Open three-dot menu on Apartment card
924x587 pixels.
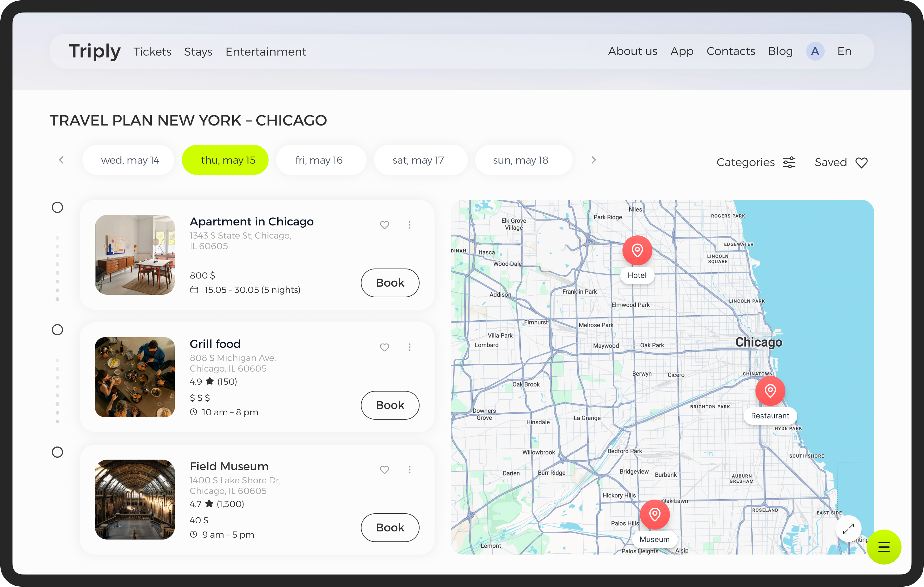410,225
